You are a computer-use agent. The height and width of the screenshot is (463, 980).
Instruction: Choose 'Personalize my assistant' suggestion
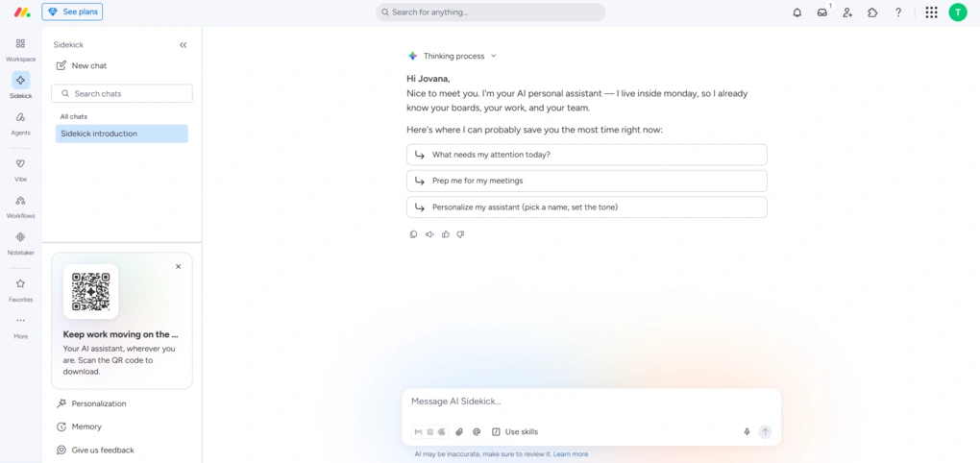[x=587, y=207]
